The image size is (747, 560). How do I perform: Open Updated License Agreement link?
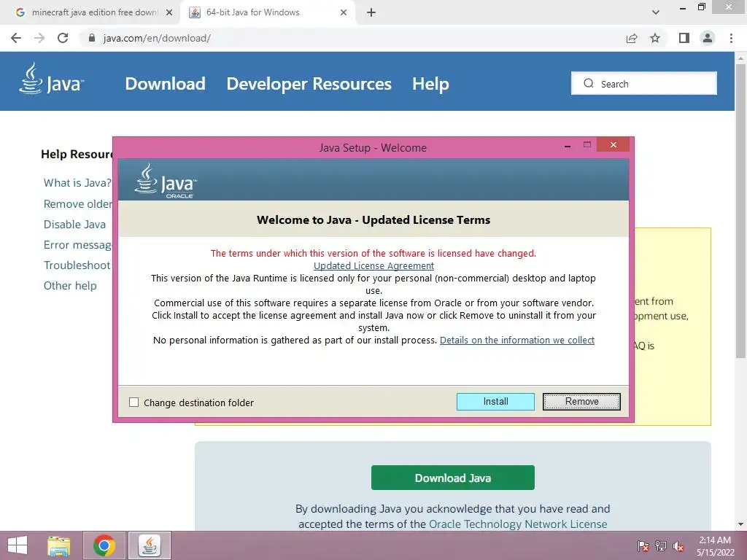[x=373, y=265]
